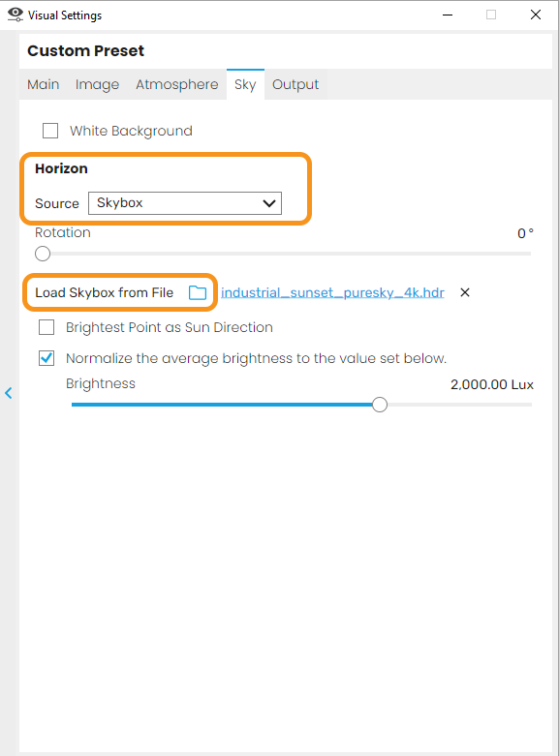The image size is (559, 756).
Task: Enable White Background checkbox
Action: [x=50, y=131]
